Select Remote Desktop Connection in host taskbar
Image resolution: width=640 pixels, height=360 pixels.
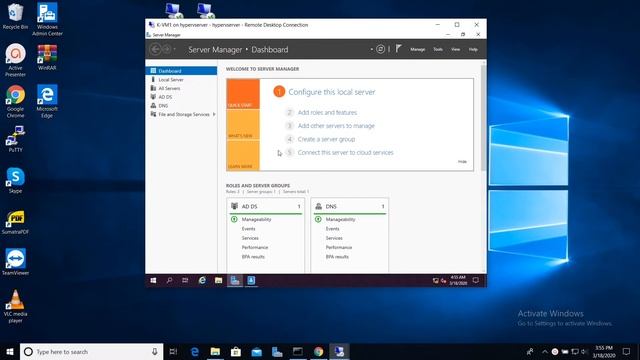click(339, 351)
